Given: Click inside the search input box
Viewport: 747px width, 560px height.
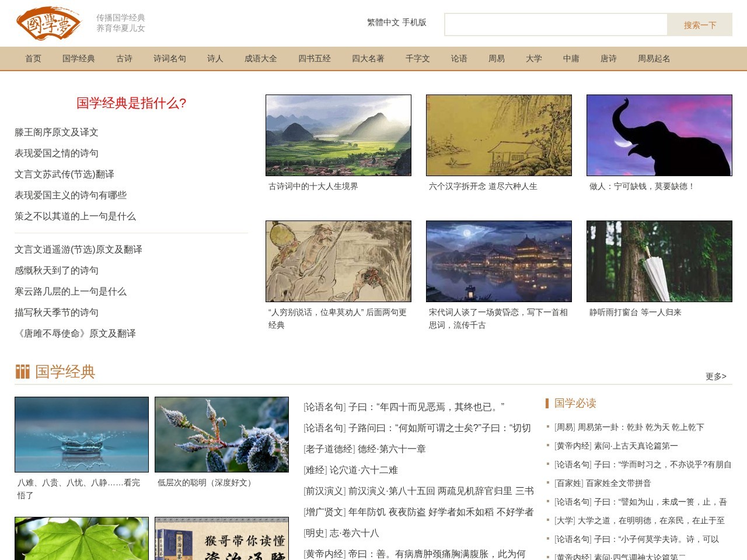Looking at the screenshot, I should pyautogui.click(x=554, y=26).
